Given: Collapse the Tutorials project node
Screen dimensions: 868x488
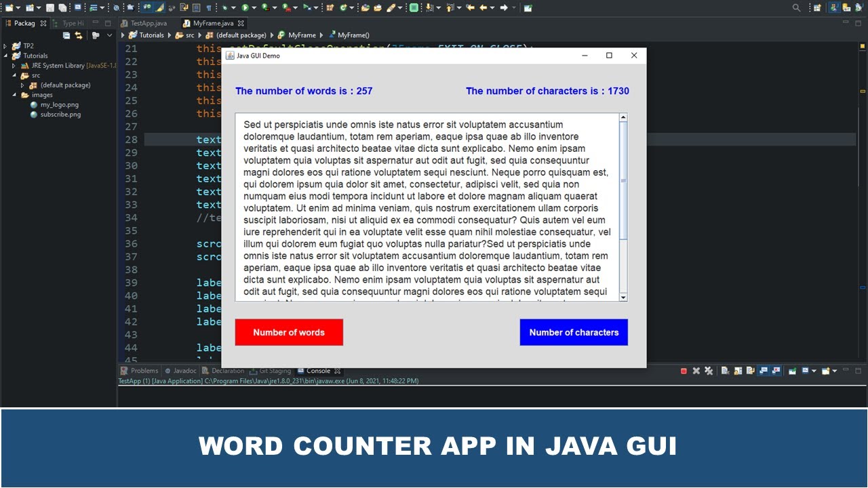Looking at the screenshot, I should [5, 56].
